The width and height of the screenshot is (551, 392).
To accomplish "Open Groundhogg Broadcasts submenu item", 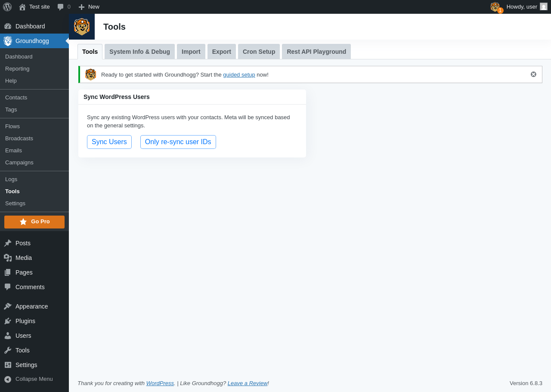I will 34,139.
